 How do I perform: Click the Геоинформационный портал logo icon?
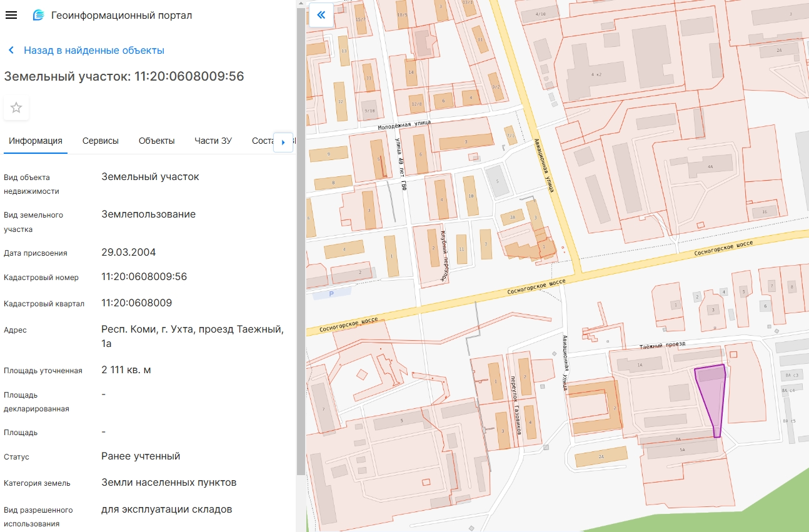(x=39, y=15)
